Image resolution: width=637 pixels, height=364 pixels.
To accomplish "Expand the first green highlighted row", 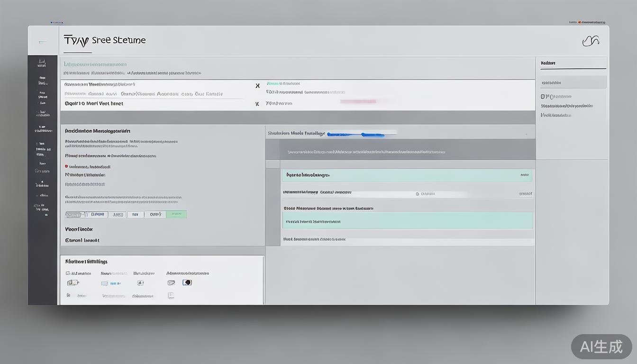I will pyautogui.click(x=407, y=175).
